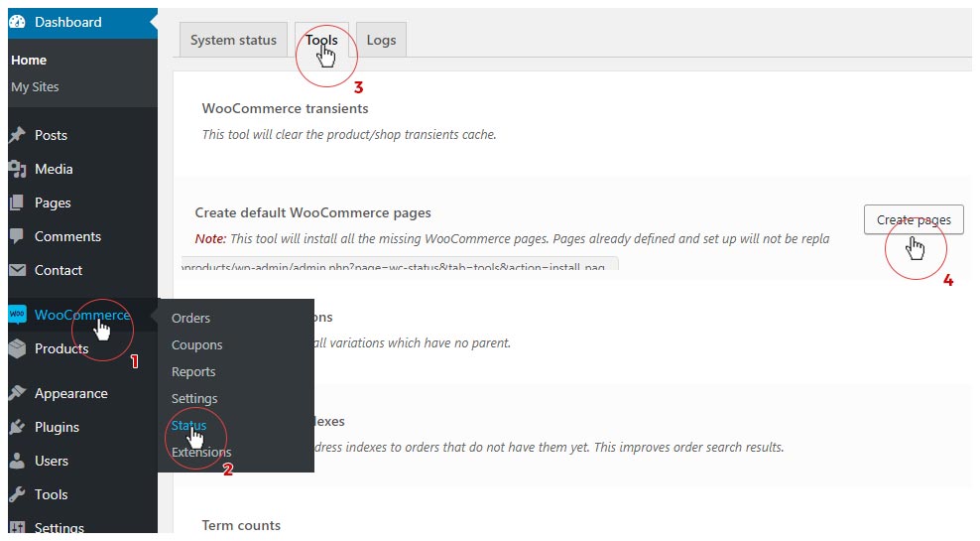This screenshot has width=980, height=541.
Task: Click the Posts pushpin icon
Action: (x=17, y=135)
